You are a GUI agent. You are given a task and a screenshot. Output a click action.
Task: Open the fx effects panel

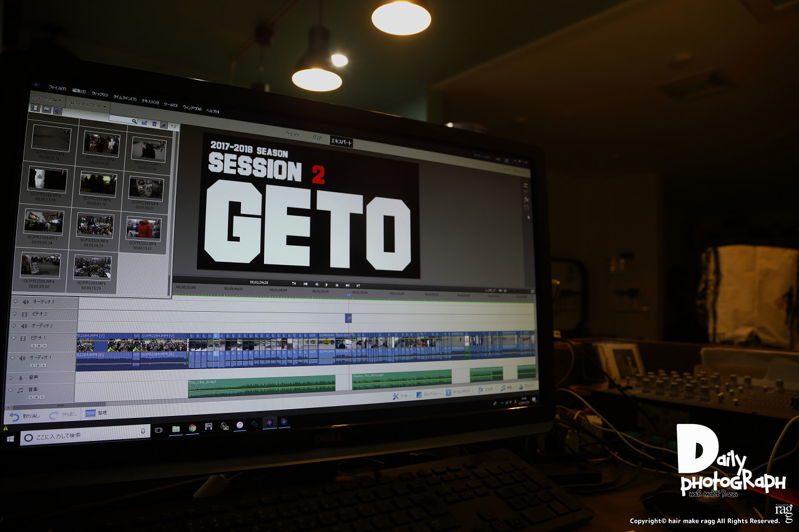[x=481, y=390]
